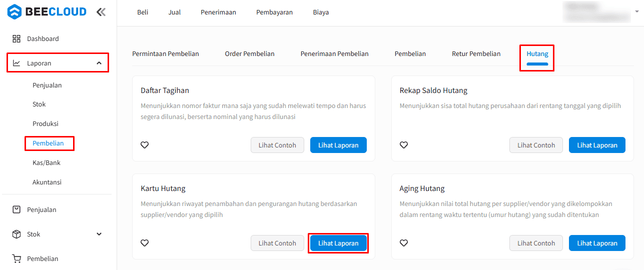Favorite the Kartu Hutang report
The width and height of the screenshot is (644, 270).
click(x=145, y=243)
